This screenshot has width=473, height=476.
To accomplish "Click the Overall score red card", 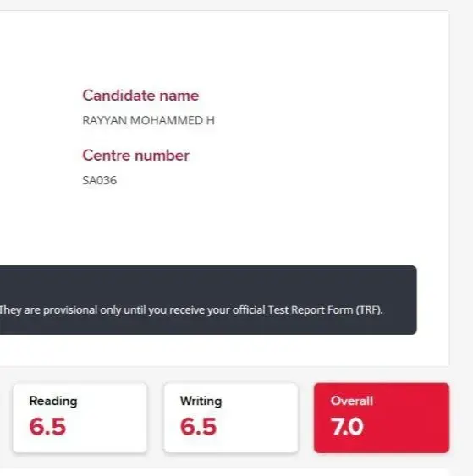I will point(382,418).
